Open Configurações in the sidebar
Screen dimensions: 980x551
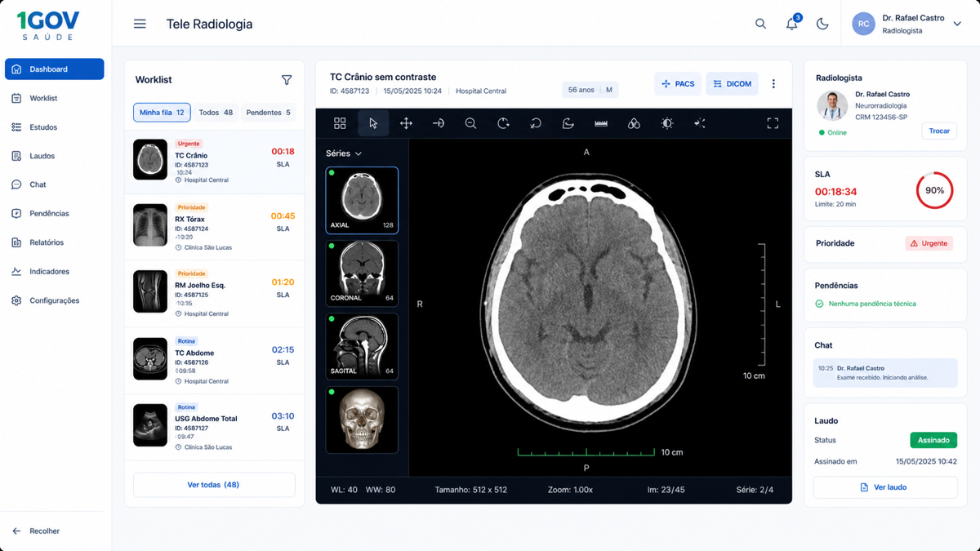click(55, 300)
